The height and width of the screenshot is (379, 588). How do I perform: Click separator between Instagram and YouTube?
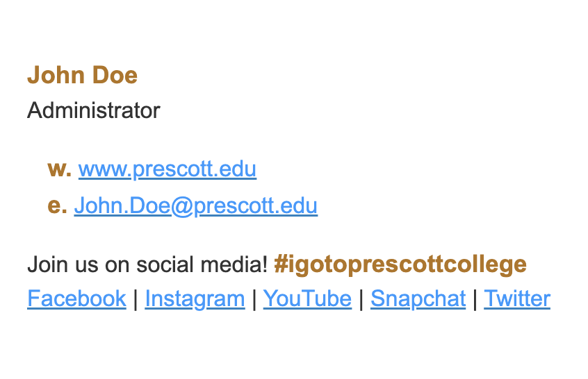[x=254, y=299]
